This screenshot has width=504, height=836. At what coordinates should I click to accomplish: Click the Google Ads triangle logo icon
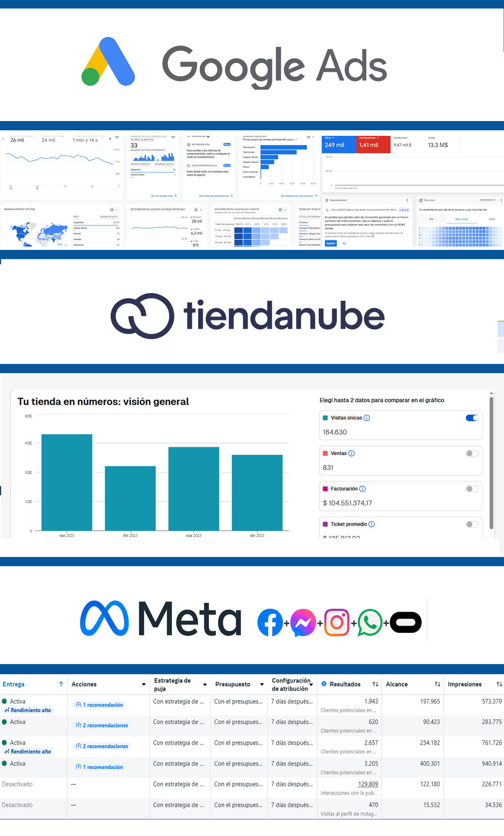coord(108,61)
